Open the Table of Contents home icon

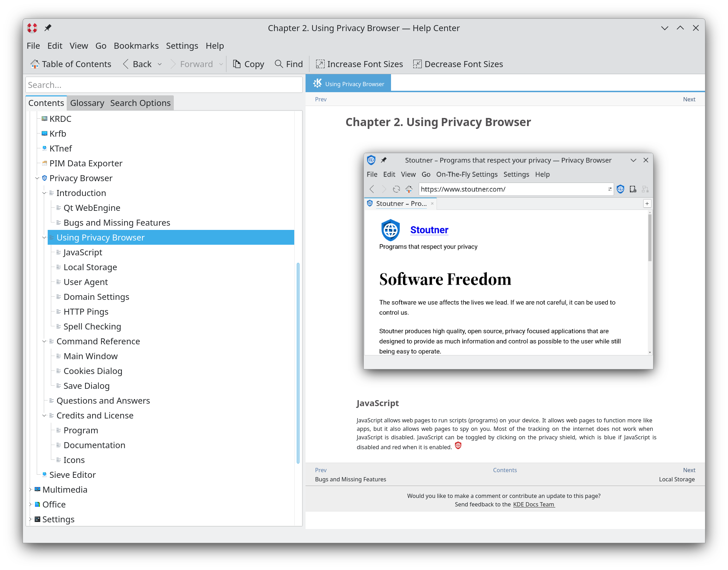(x=35, y=64)
